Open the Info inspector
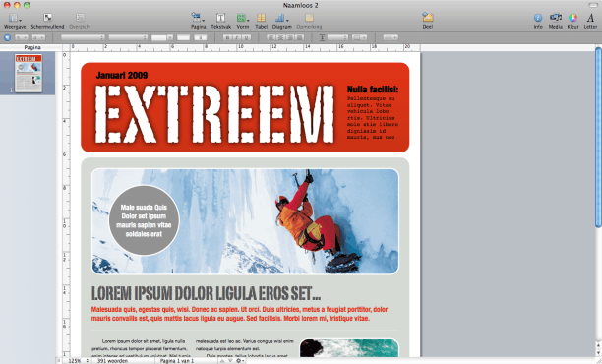 [538, 18]
